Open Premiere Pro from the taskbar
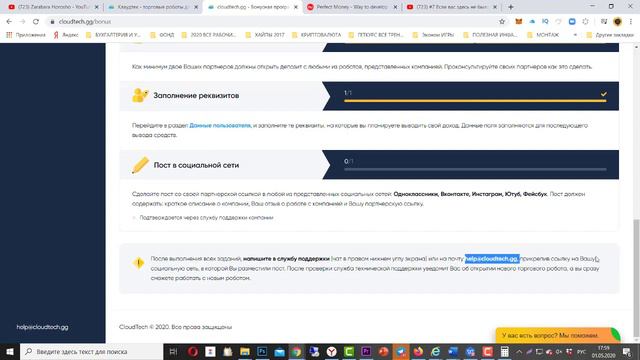 click(366, 351)
